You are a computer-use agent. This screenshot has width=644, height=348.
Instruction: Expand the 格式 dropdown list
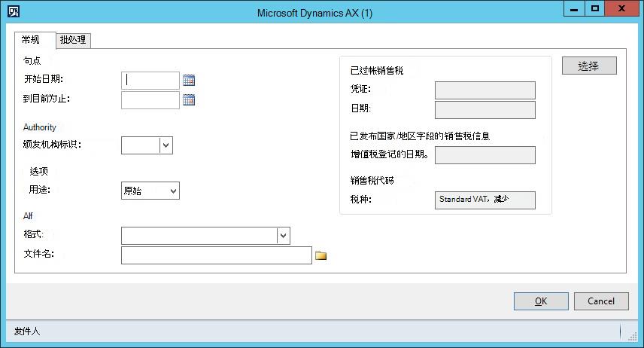[x=284, y=236]
